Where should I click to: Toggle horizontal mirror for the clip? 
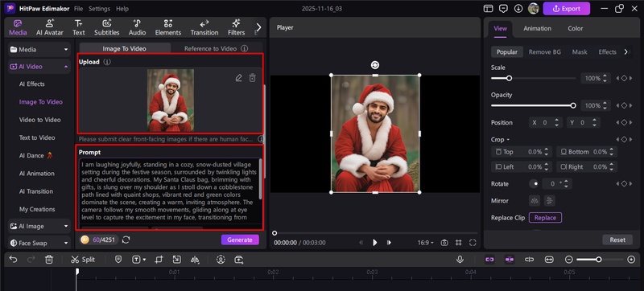click(x=535, y=201)
